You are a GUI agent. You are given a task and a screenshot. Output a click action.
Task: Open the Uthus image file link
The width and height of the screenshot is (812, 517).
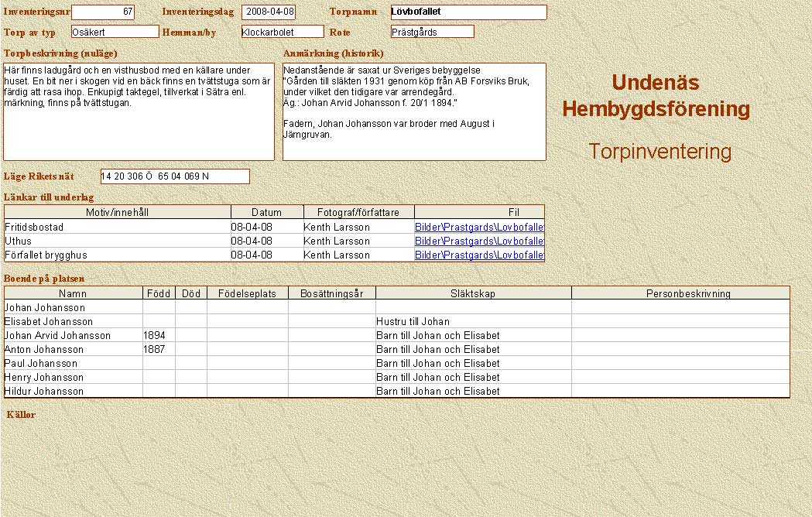(479, 241)
